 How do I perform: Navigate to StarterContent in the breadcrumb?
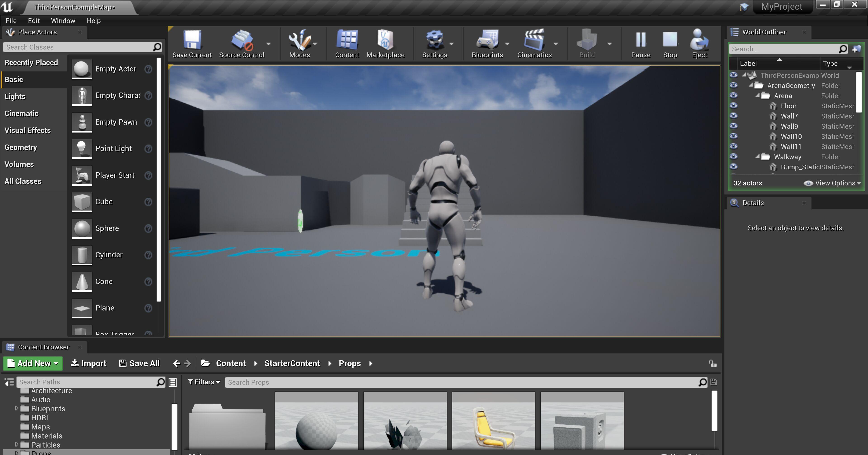(292, 363)
